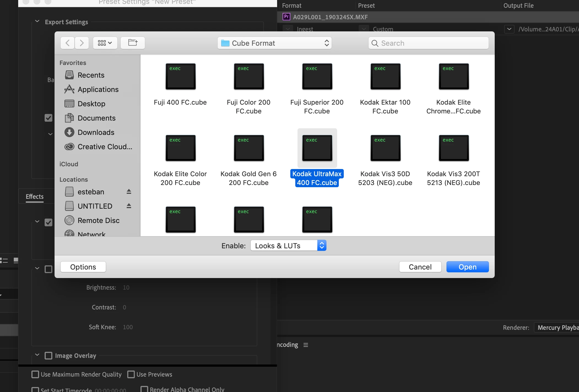Image resolution: width=579 pixels, height=392 pixels.
Task: Open the Encoding panel menu icon
Action: coord(306,345)
